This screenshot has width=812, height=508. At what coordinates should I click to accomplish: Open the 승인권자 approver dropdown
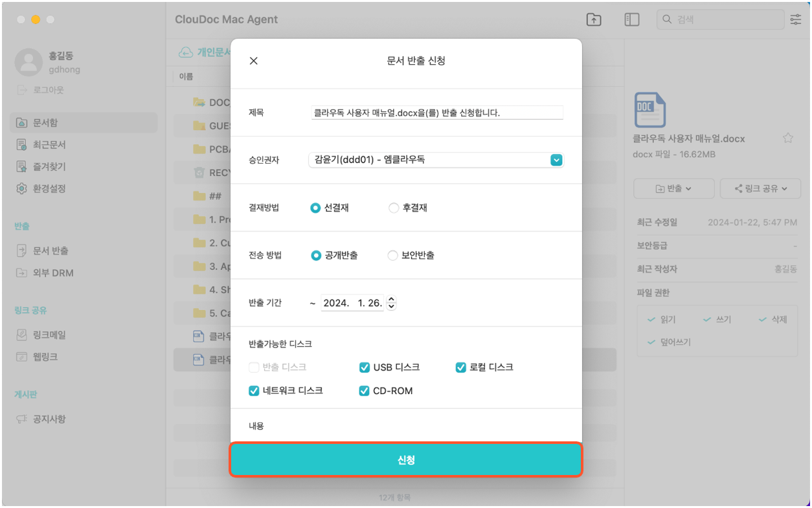pyautogui.click(x=436, y=160)
